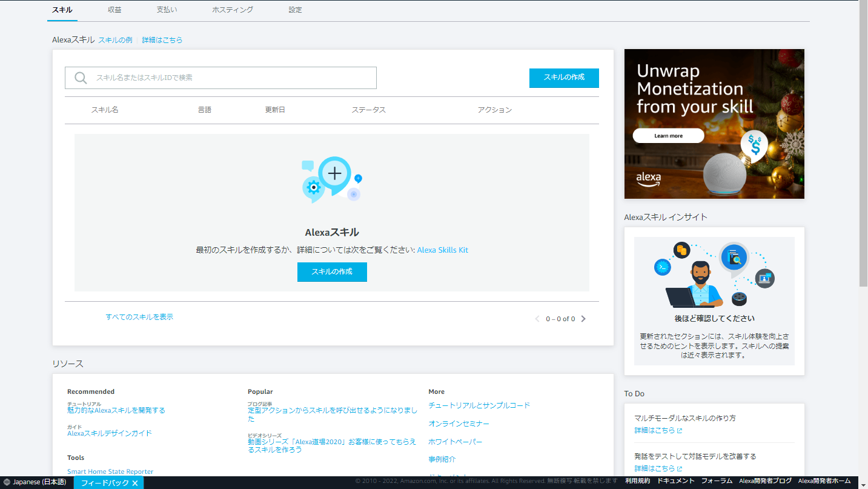Click the すべてのスキルを表示 link
This screenshot has width=868, height=489.
pos(138,316)
